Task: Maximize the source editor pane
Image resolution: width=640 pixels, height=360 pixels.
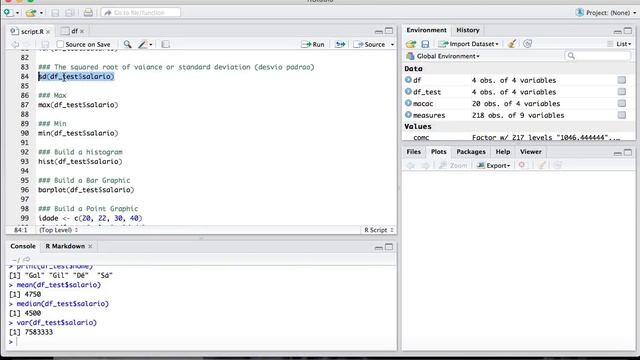Action: tap(389, 31)
